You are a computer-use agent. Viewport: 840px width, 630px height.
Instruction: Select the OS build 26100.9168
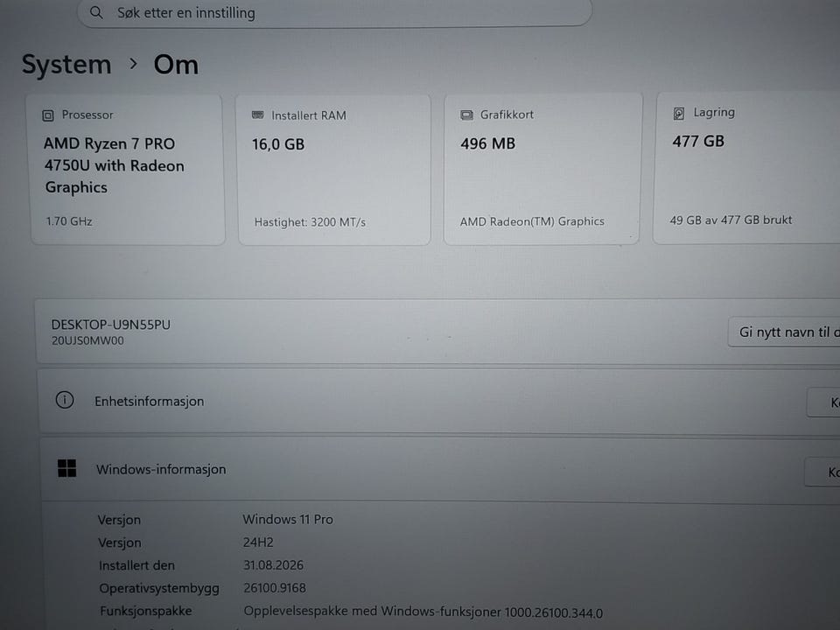pyautogui.click(x=275, y=588)
